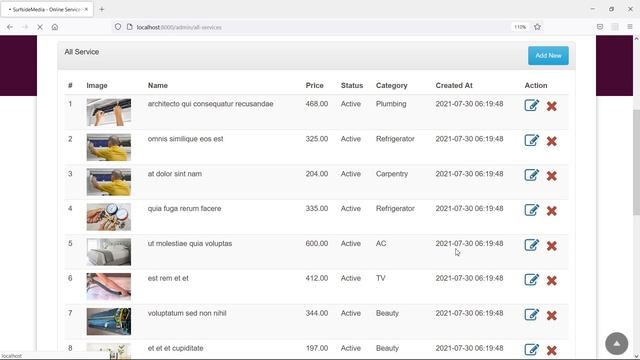Open thumbnail of at dolor sint nam

109,182
